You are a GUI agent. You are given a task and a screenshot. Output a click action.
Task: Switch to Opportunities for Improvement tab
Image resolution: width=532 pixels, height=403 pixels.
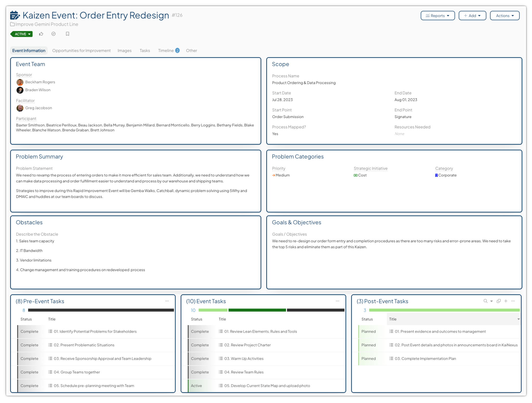click(81, 51)
